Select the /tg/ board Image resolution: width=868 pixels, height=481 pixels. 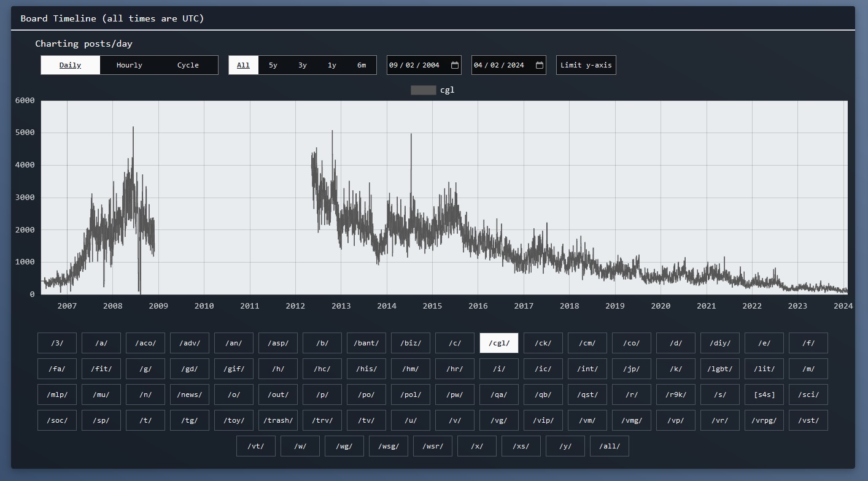click(190, 420)
